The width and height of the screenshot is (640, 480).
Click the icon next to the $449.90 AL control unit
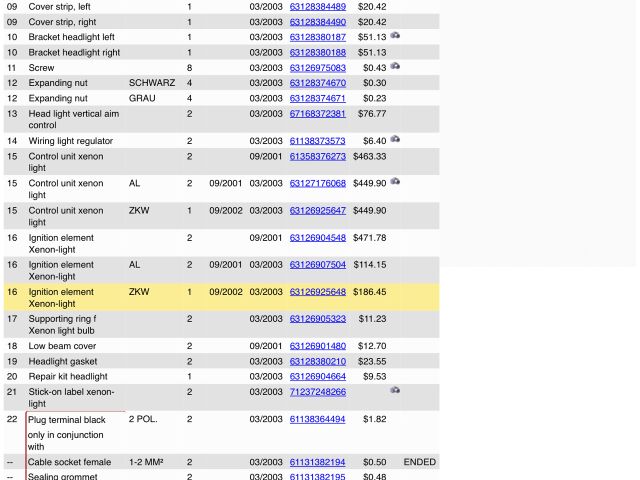point(396,182)
